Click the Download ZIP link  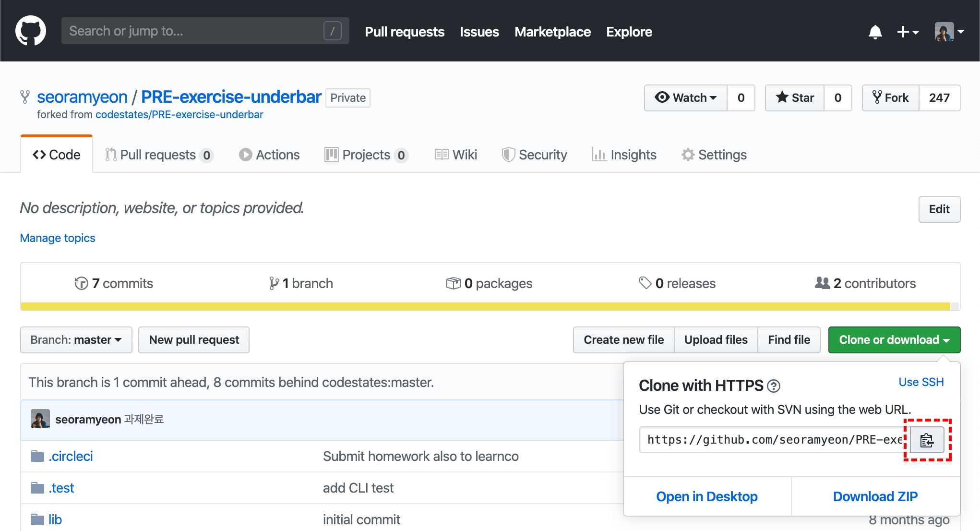pos(875,496)
